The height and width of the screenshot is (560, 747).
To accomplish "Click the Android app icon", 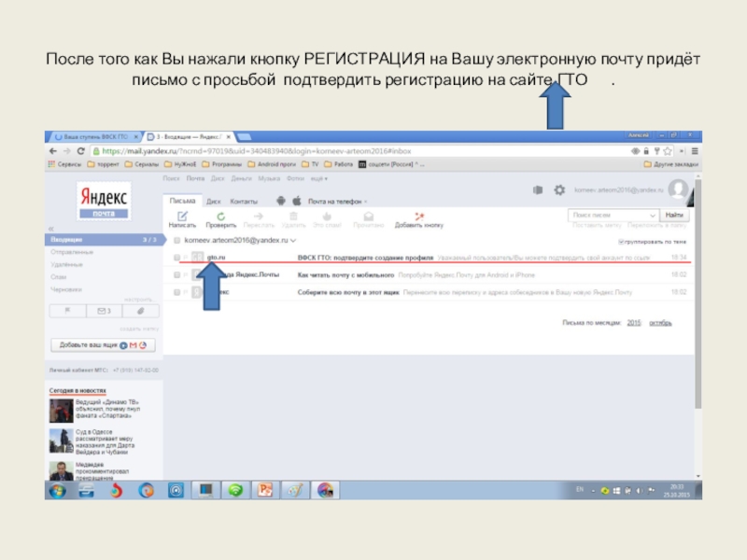I will point(279,201).
